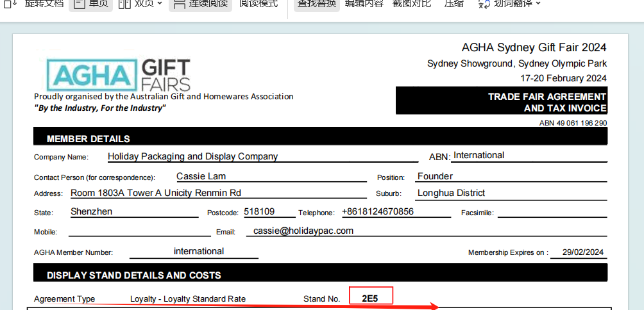Click the Company Name field value
The width and height of the screenshot is (644, 310).
(x=192, y=156)
